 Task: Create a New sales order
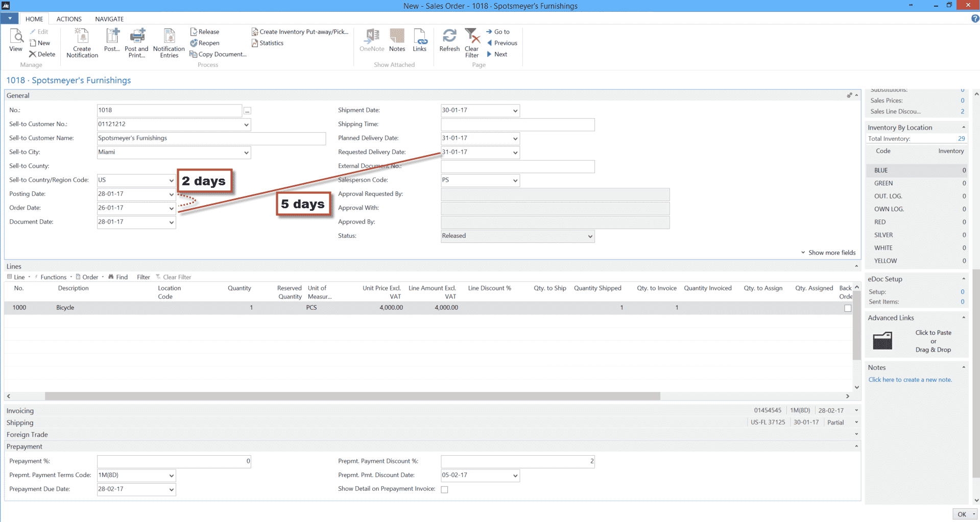40,43
